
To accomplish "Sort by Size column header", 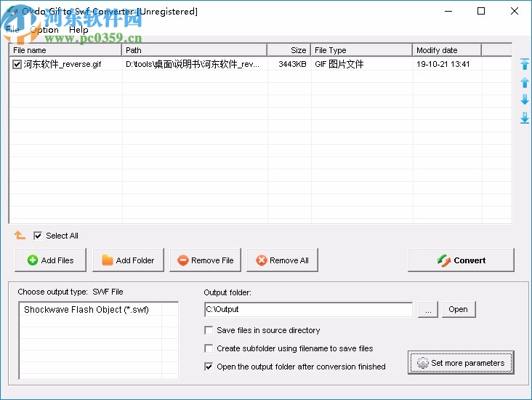I will 289,50.
